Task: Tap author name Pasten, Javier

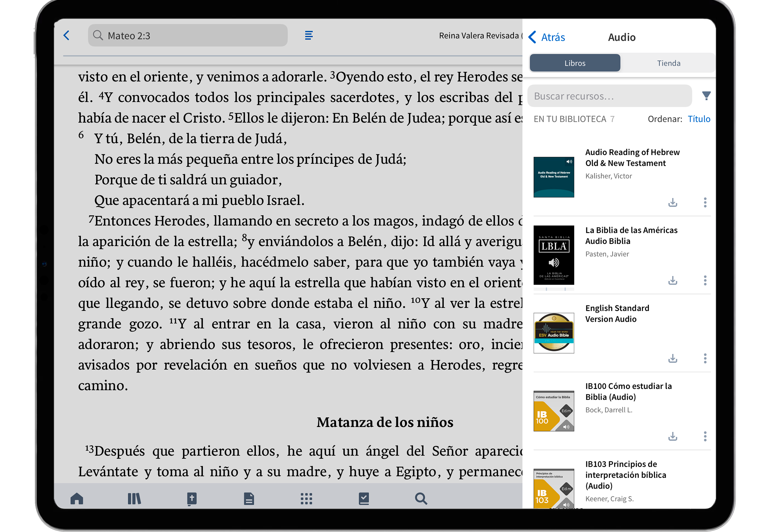Action: [607, 254]
